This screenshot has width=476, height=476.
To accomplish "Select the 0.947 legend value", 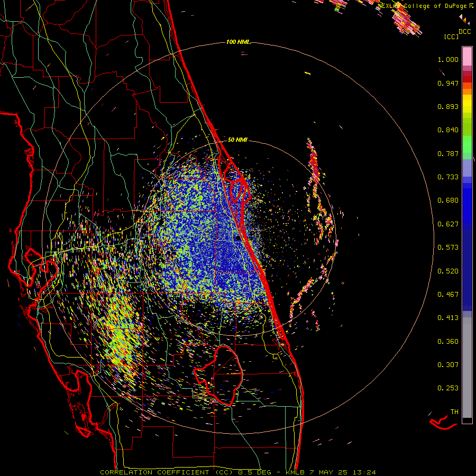I will pos(448,83).
